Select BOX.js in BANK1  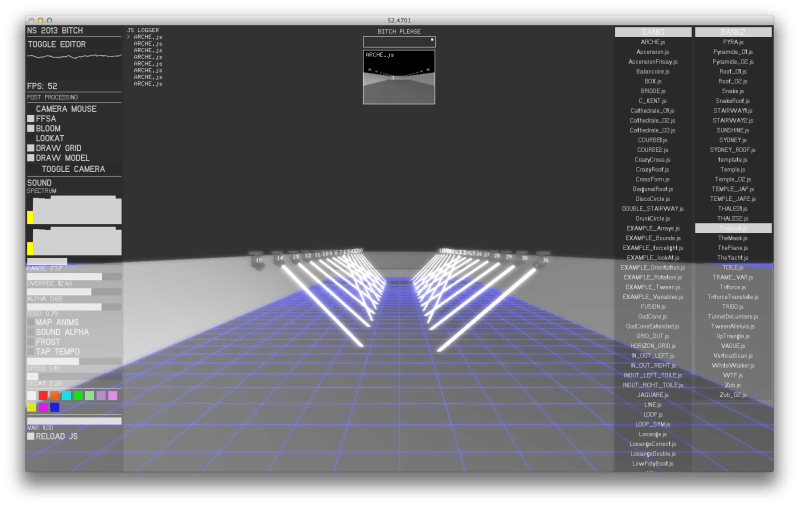coord(653,82)
